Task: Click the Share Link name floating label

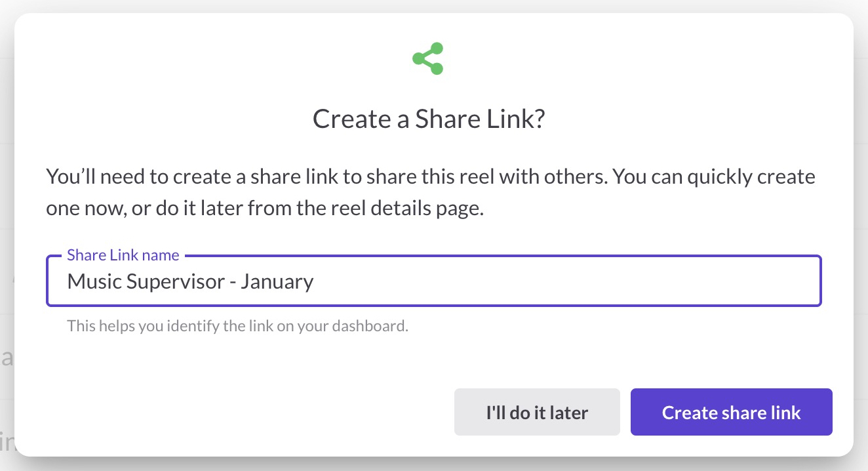Action: (x=123, y=255)
